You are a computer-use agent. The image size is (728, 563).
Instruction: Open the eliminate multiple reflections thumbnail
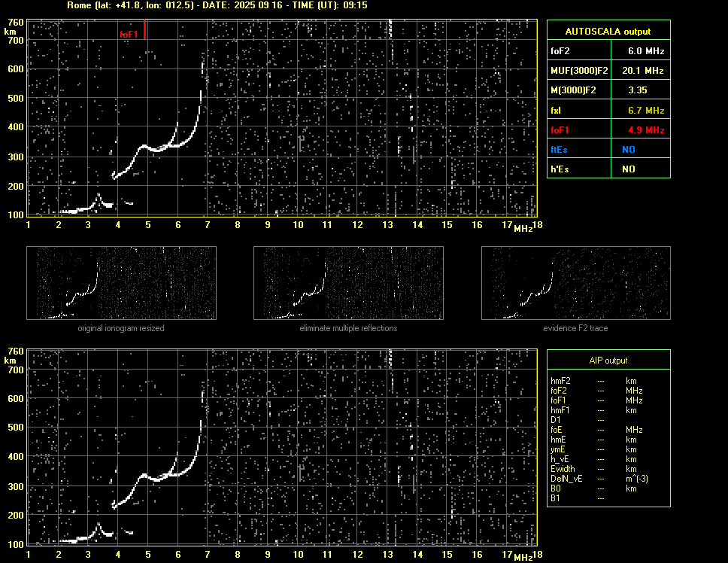[348, 283]
